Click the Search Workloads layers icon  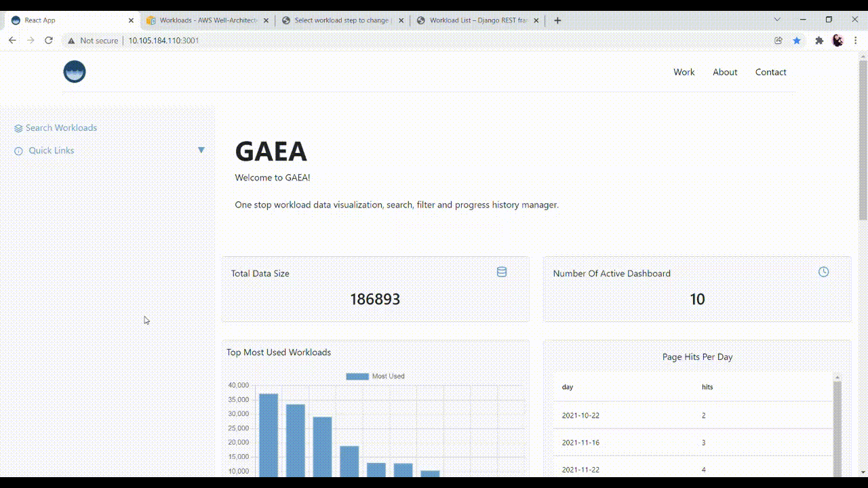18,128
